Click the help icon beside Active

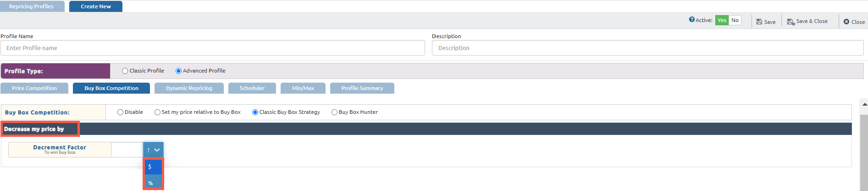(x=691, y=20)
